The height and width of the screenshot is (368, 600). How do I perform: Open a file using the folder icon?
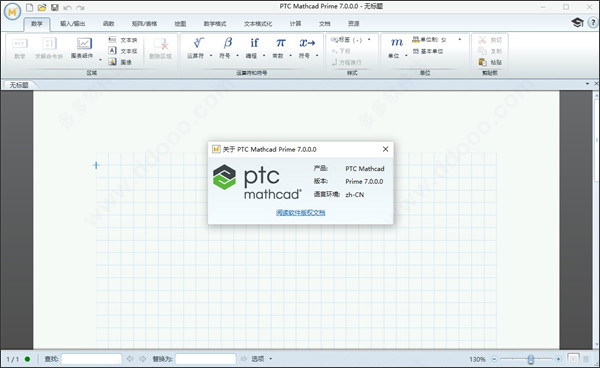tap(42, 7)
